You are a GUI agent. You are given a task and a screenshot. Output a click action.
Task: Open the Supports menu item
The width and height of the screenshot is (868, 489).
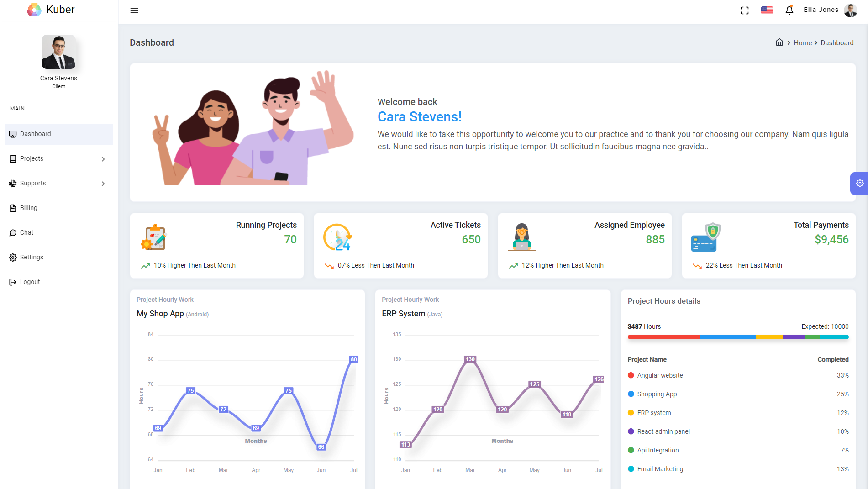tap(58, 184)
